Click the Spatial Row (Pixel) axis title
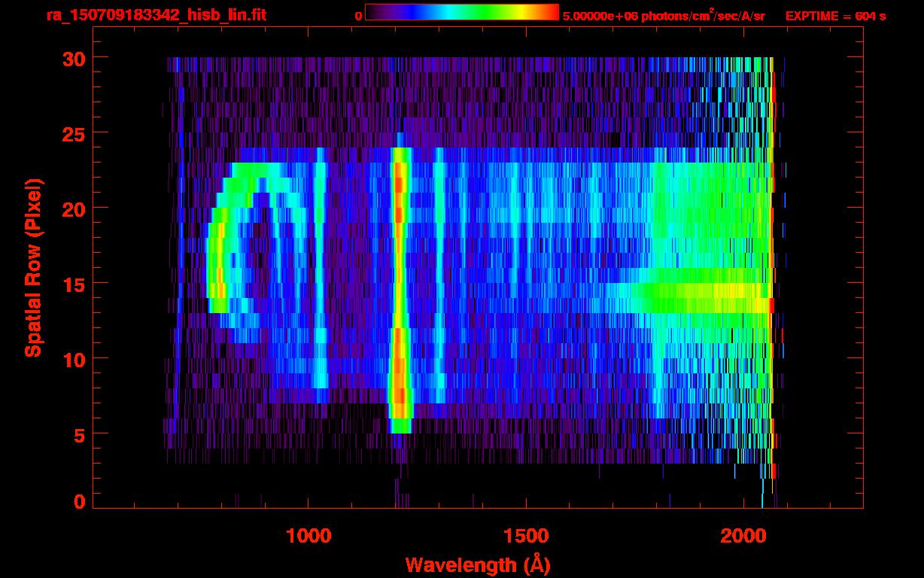 (33, 267)
